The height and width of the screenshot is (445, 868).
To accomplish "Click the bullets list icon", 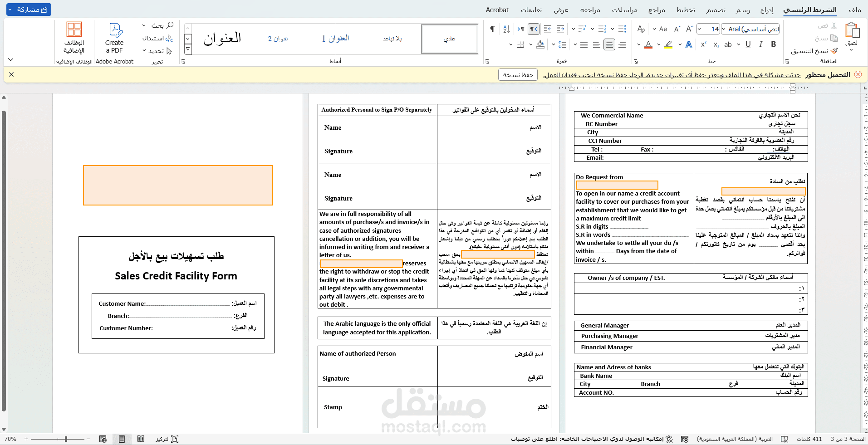I will tap(622, 29).
